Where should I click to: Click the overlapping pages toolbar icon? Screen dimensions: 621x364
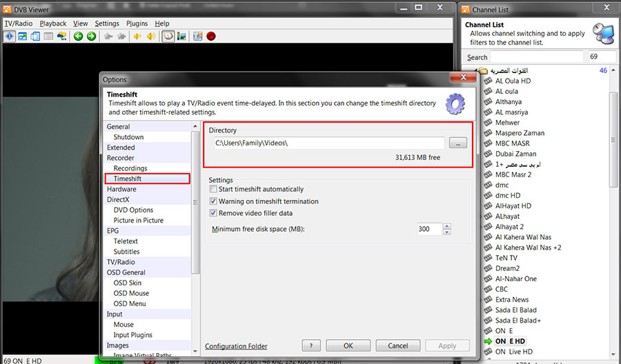(35, 37)
